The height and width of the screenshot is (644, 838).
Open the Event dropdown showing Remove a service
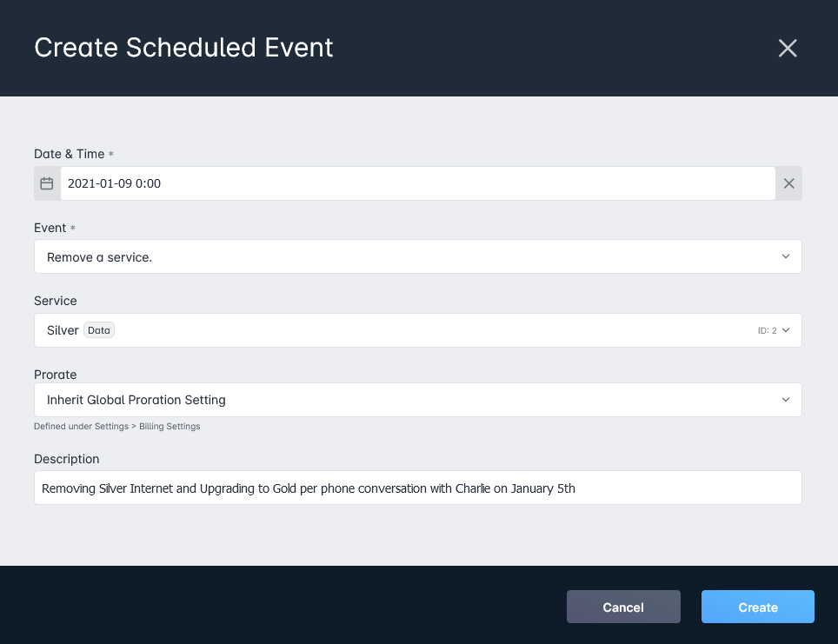[418, 256]
